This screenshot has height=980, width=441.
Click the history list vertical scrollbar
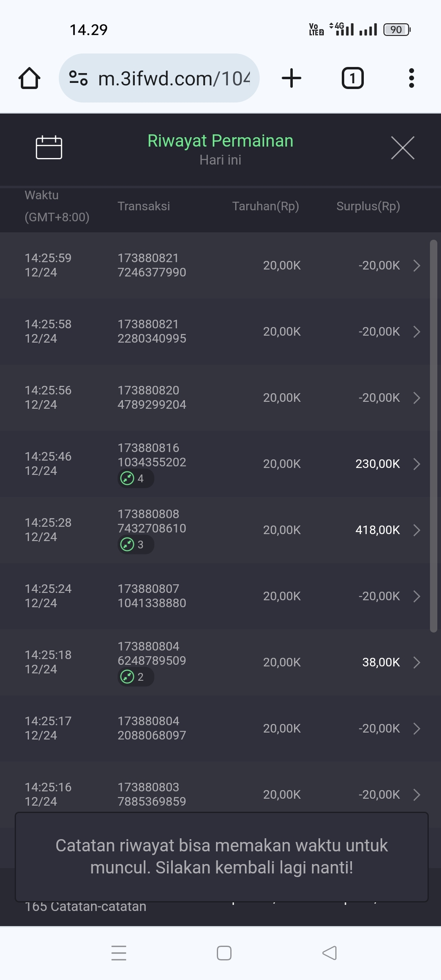click(x=433, y=436)
